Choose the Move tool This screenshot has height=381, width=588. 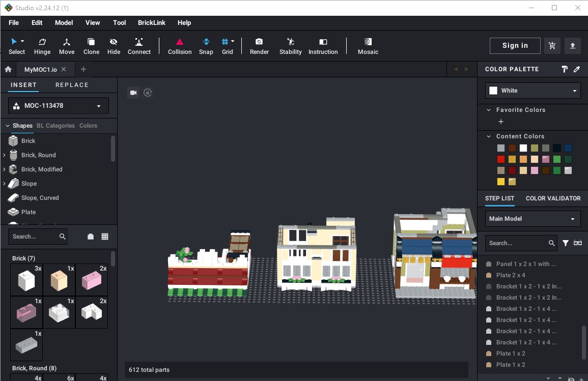(x=67, y=46)
